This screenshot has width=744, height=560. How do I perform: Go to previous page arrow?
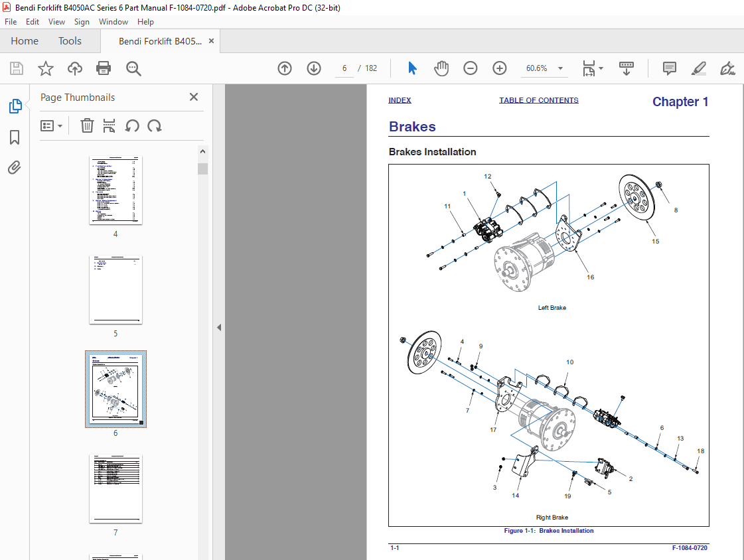click(x=285, y=68)
